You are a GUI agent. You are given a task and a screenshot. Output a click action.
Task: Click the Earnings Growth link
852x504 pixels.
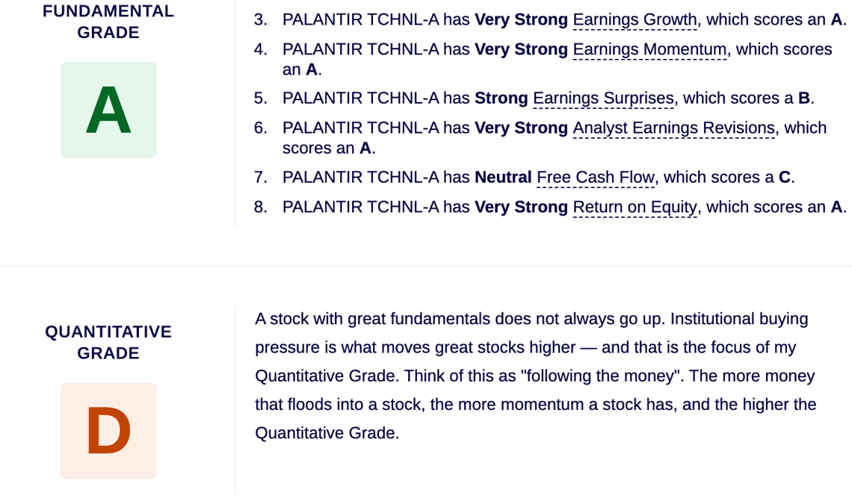635,19
